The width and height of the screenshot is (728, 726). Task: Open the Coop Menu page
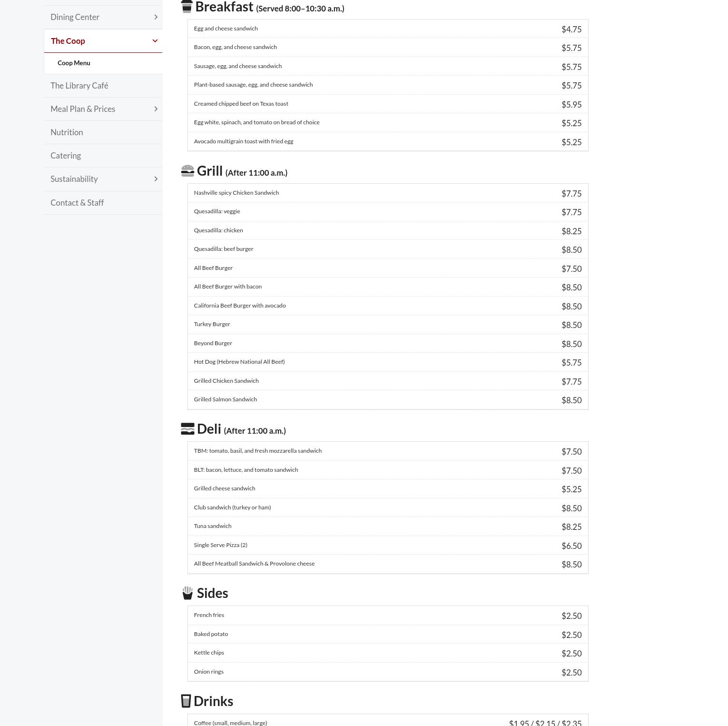click(x=74, y=63)
